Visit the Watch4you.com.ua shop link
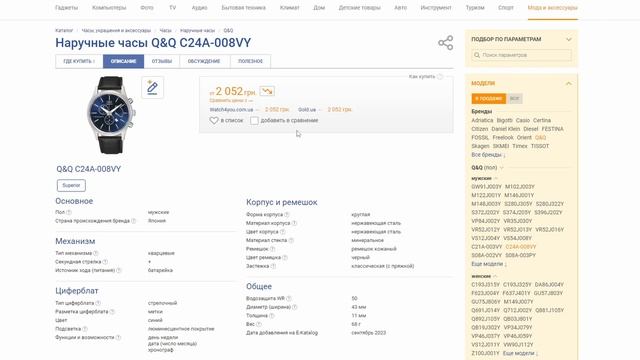The width and height of the screenshot is (640, 360). click(231, 109)
